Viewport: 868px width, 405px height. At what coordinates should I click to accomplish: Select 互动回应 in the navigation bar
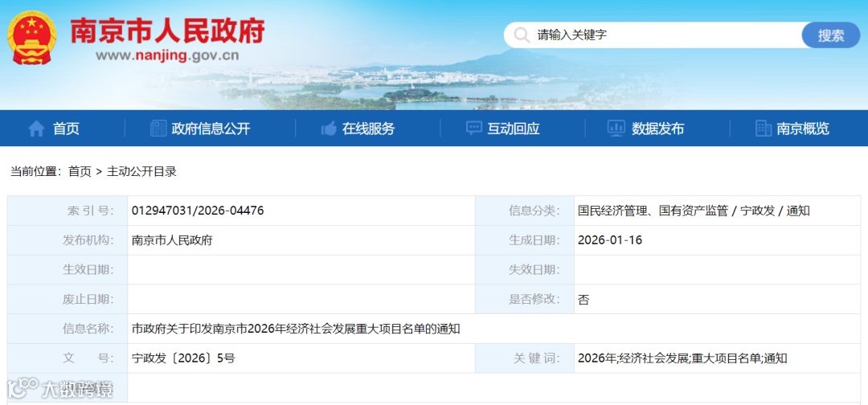tap(513, 129)
